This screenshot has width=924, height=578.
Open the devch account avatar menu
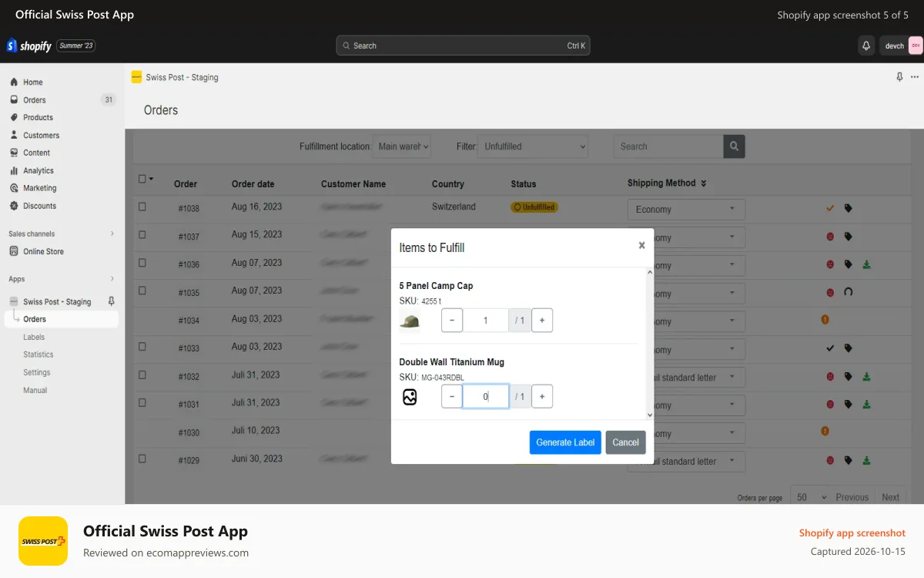point(916,45)
